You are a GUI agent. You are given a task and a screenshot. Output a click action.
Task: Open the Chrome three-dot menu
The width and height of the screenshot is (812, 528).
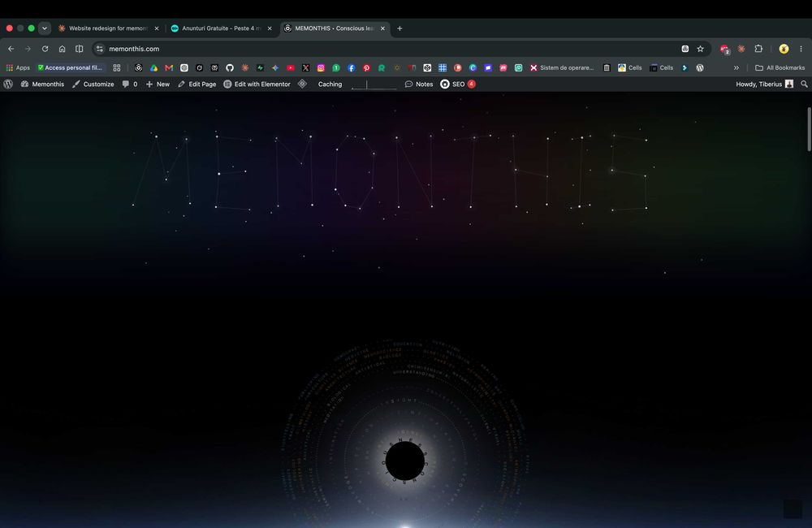(x=801, y=49)
